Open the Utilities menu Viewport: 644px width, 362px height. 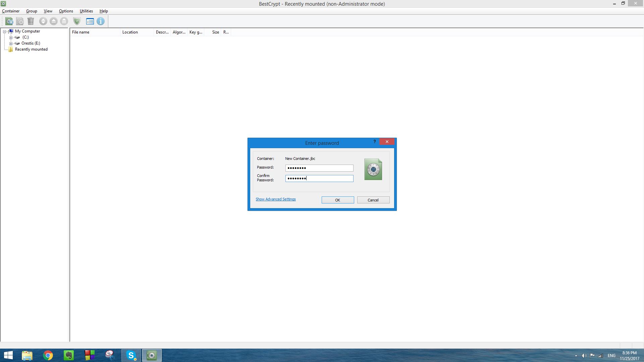point(86,11)
